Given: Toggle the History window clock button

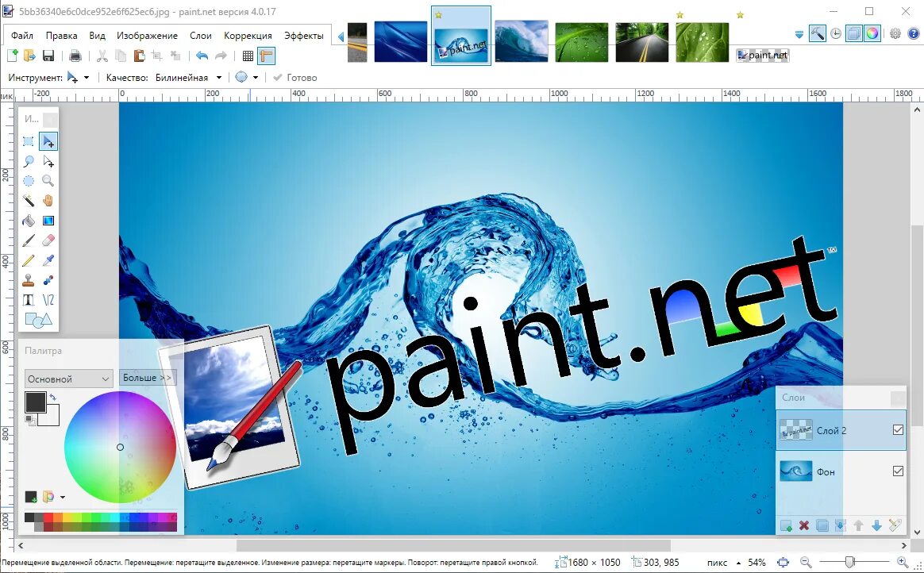Looking at the screenshot, I should pyautogui.click(x=836, y=33).
